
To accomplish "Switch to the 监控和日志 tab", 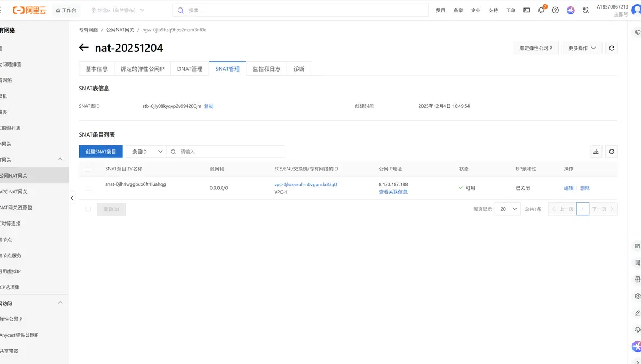I will pos(267,69).
